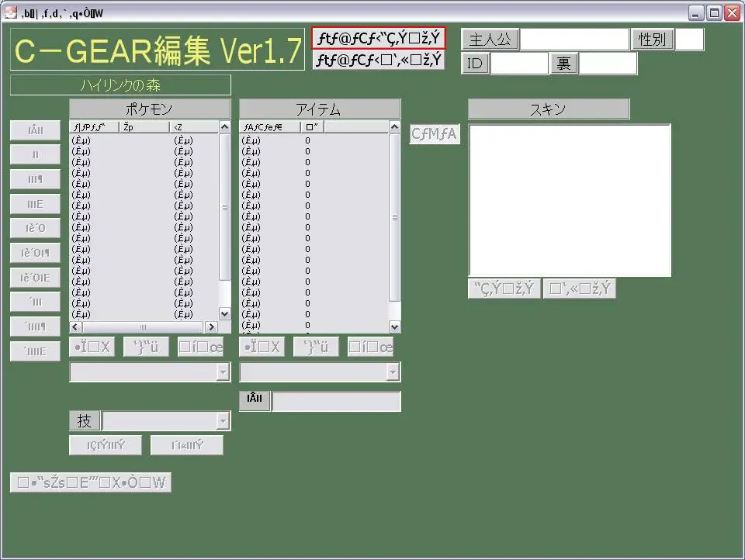The height and width of the screenshot is (560, 745).
Task: Focus the text field beside 主人公
Action: click(574, 39)
